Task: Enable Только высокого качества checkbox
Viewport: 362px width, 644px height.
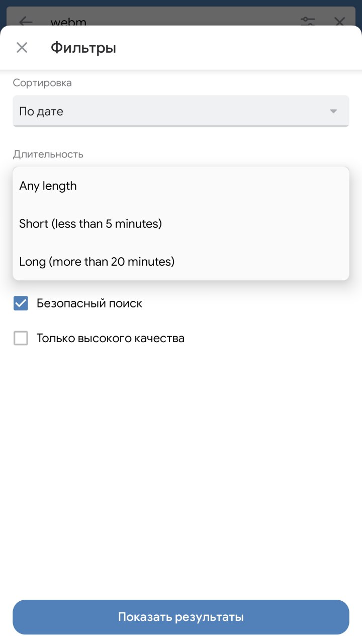Action: tap(21, 338)
